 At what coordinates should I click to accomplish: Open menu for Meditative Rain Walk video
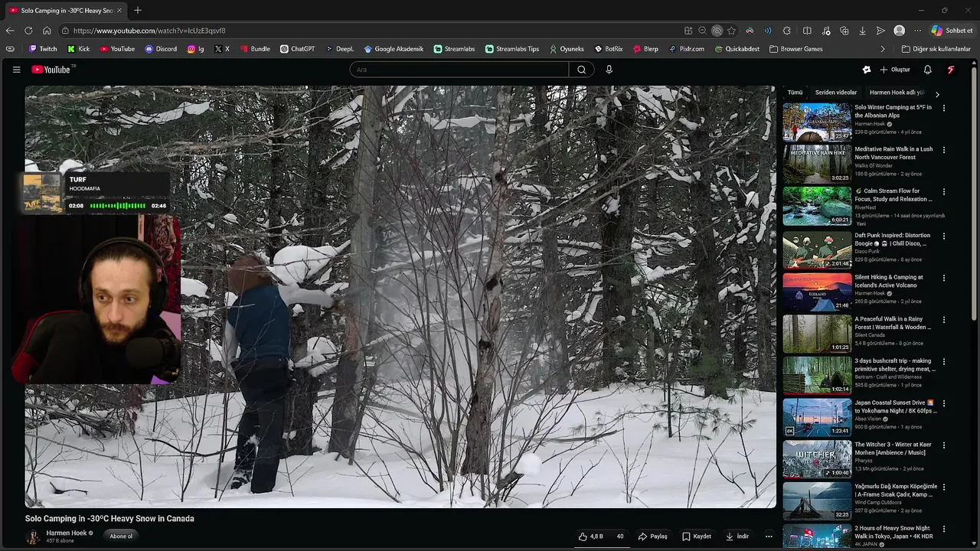tap(943, 150)
